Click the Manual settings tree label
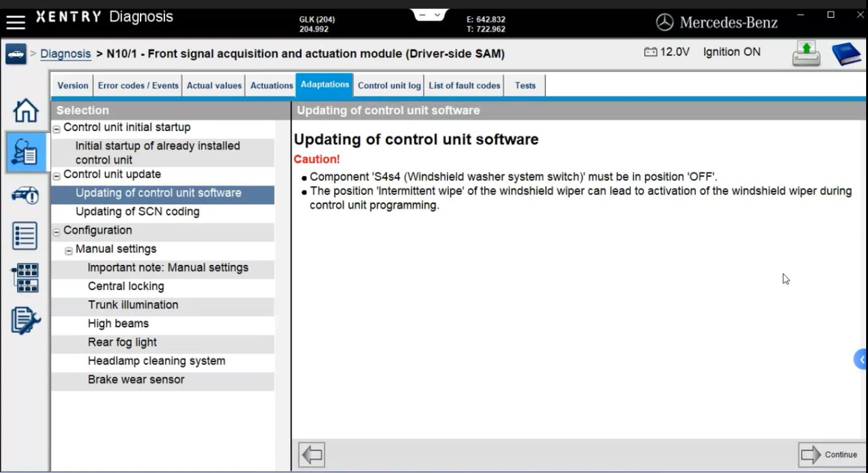This screenshot has width=868, height=473. 116,249
